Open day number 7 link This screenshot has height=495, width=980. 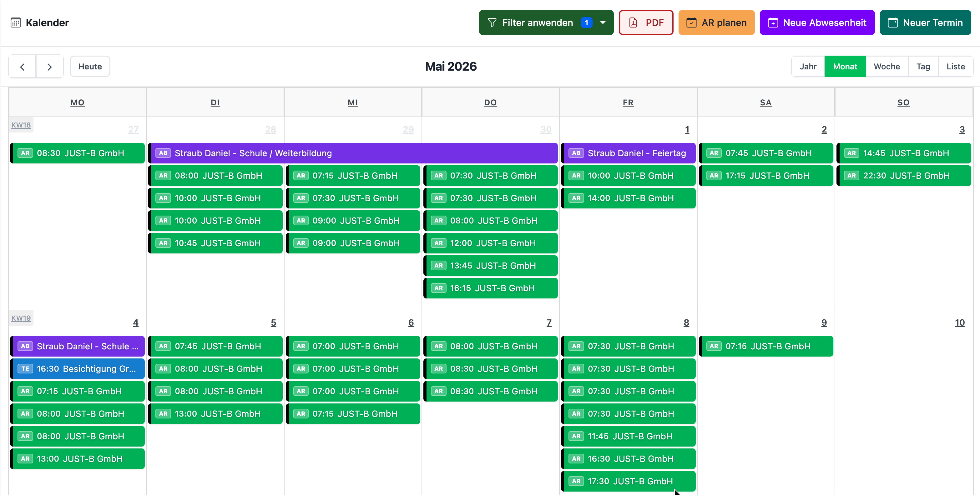coord(548,323)
